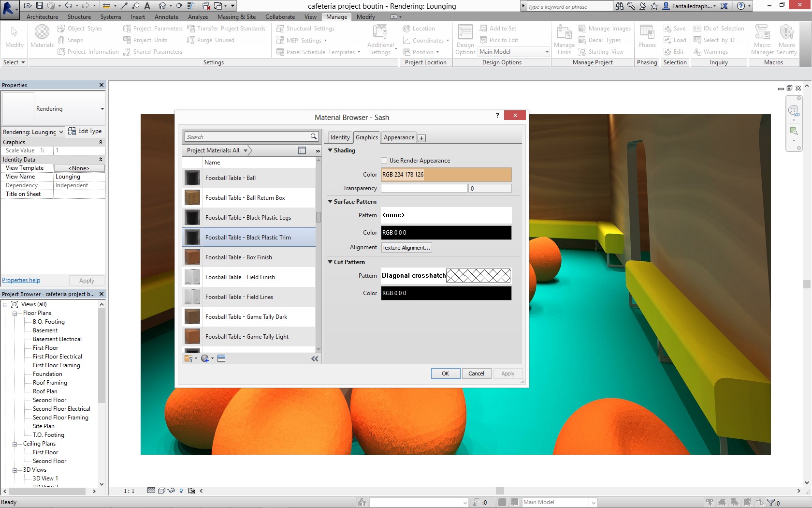Click the Texture Alignment button
Image resolution: width=812 pixels, height=508 pixels.
(406, 248)
